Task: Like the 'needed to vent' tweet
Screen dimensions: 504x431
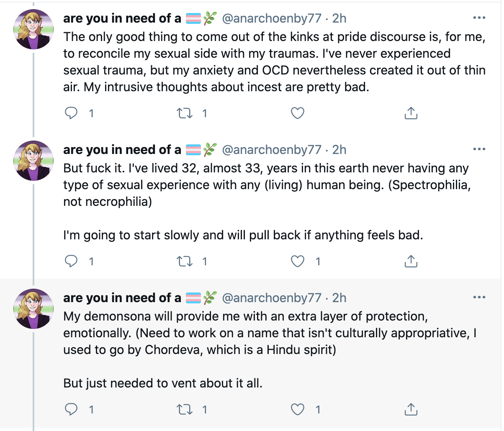Action: 298,409
